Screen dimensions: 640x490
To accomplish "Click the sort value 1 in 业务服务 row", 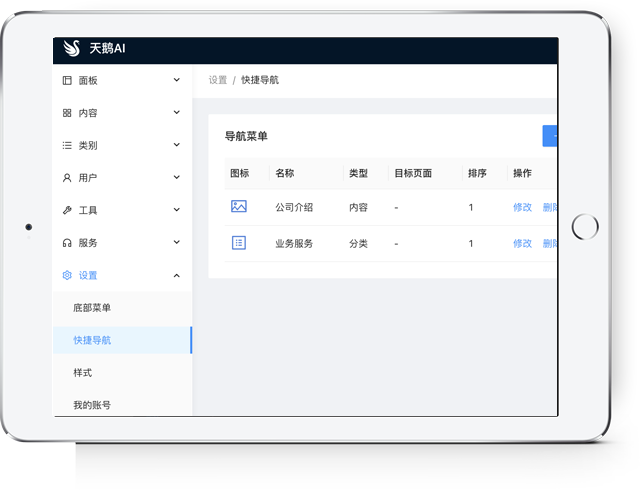I will (471, 244).
